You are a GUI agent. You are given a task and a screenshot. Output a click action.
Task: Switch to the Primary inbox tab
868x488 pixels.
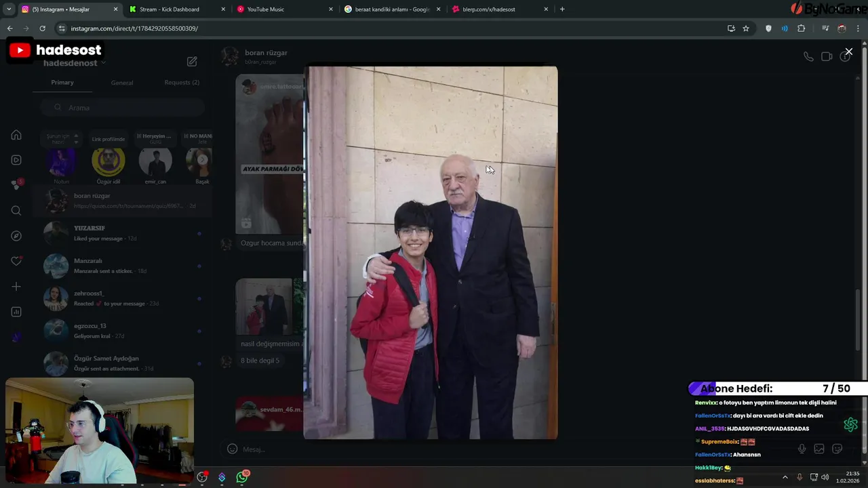62,83
